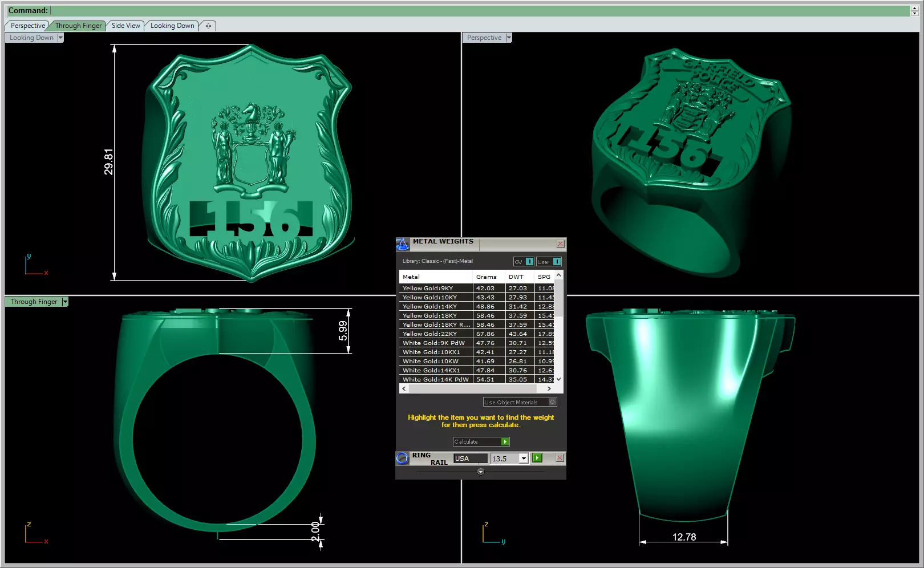Select the White Gold:14KX1 row

(x=477, y=371)
